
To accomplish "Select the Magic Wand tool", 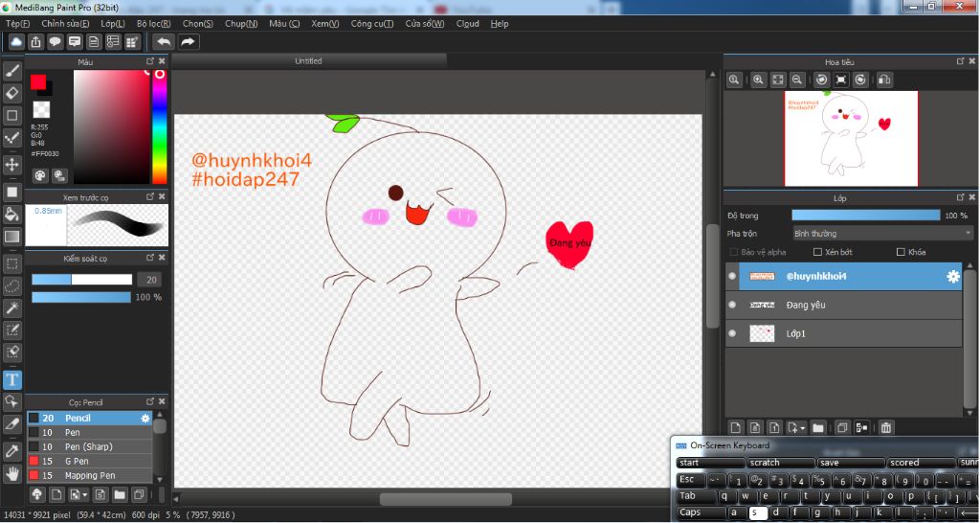I will [12, 307].
